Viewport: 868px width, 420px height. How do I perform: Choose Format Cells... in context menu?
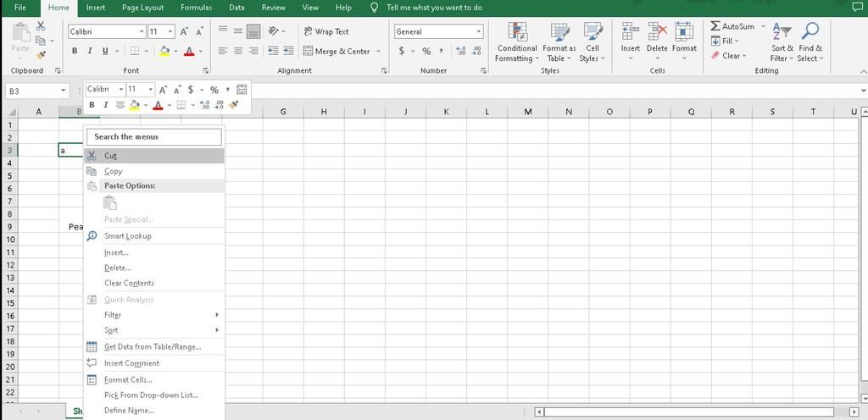(x=154, y=379)
